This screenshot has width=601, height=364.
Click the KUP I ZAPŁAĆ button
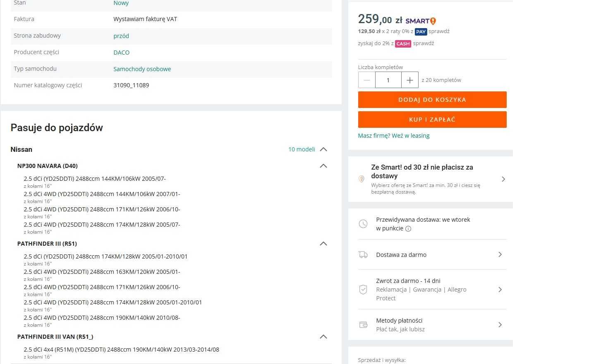pyautogui.click(x=432, y=120)
